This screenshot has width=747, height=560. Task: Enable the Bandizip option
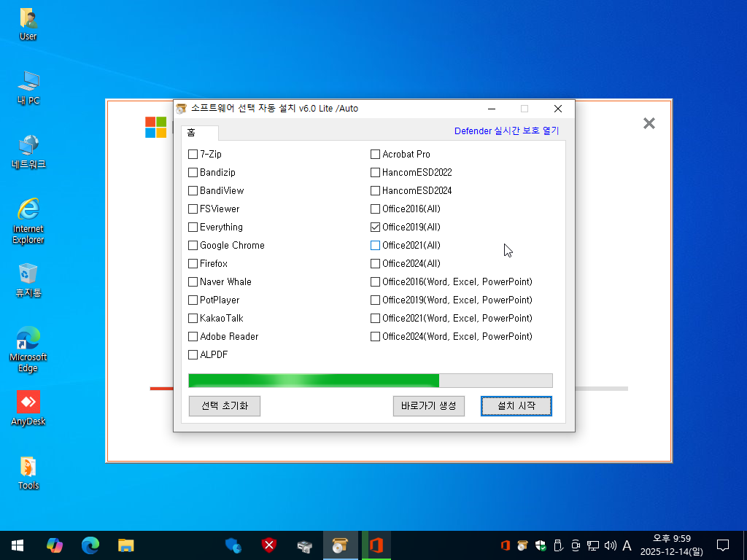point(193,172)
